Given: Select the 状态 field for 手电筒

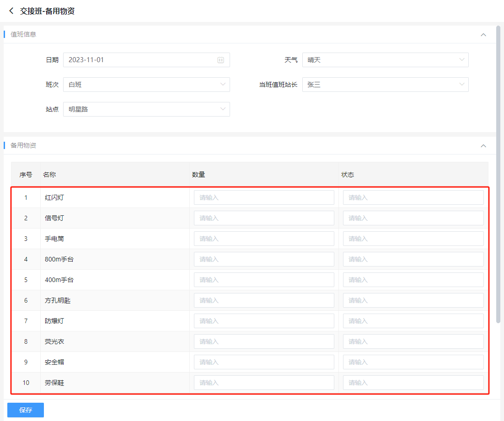Looking at the screenshot, I should [413, 239].
